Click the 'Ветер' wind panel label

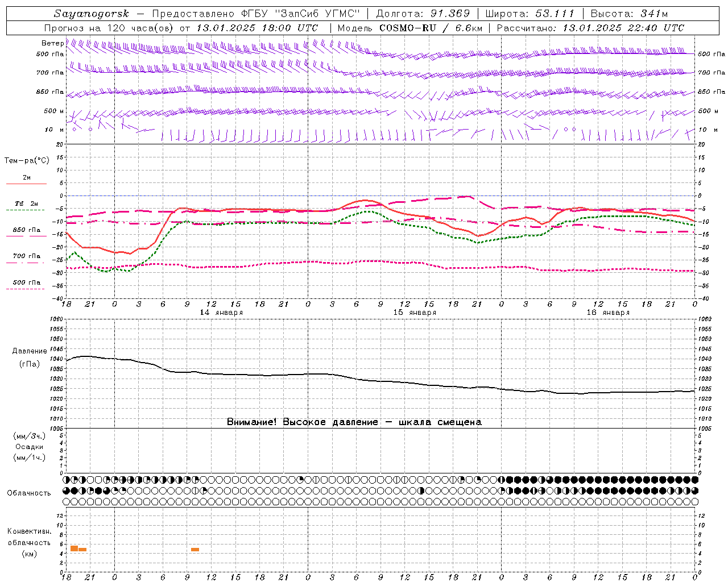click(52, 43)
